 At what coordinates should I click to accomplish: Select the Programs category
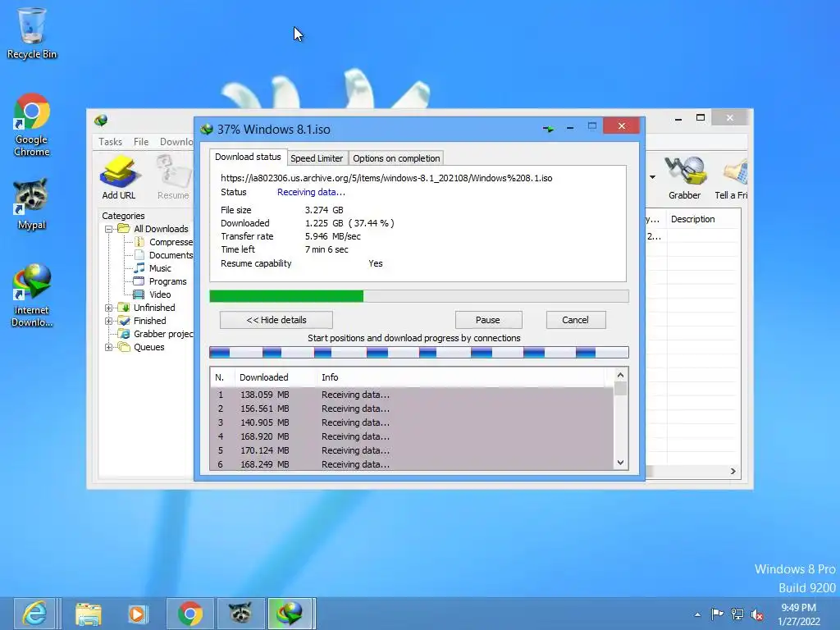(161, 281)
